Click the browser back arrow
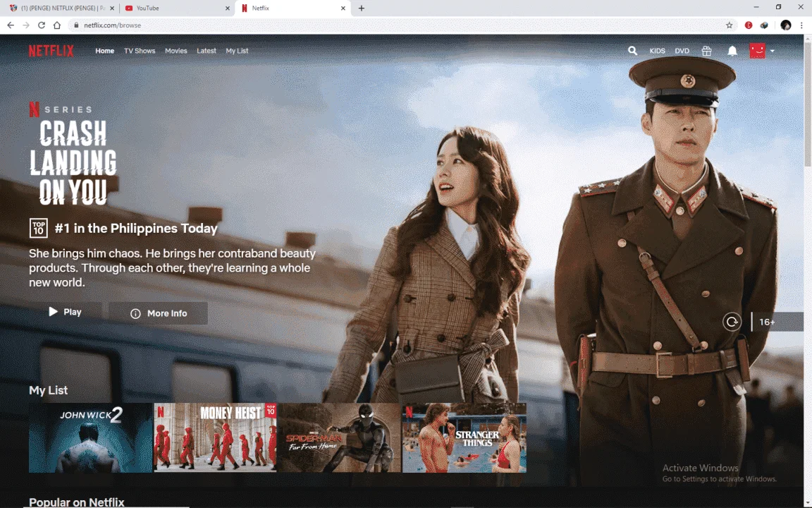 coord(11,25)
